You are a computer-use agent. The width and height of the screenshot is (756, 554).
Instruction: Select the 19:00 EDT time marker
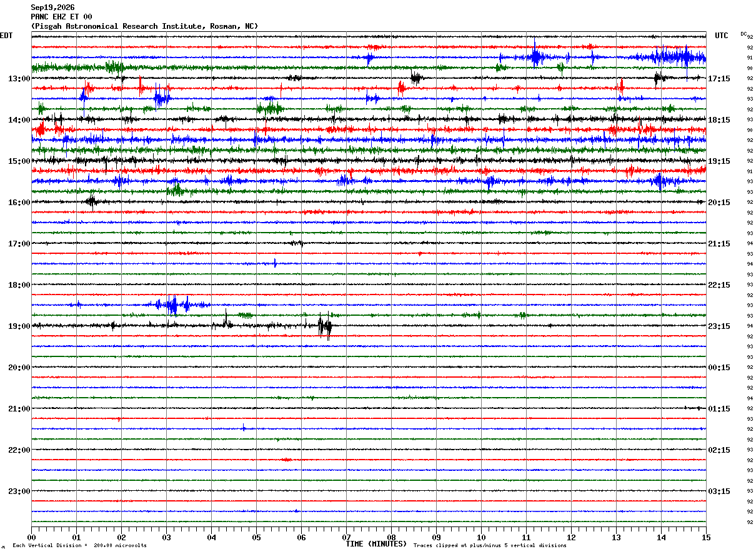(x=19, y=326)
